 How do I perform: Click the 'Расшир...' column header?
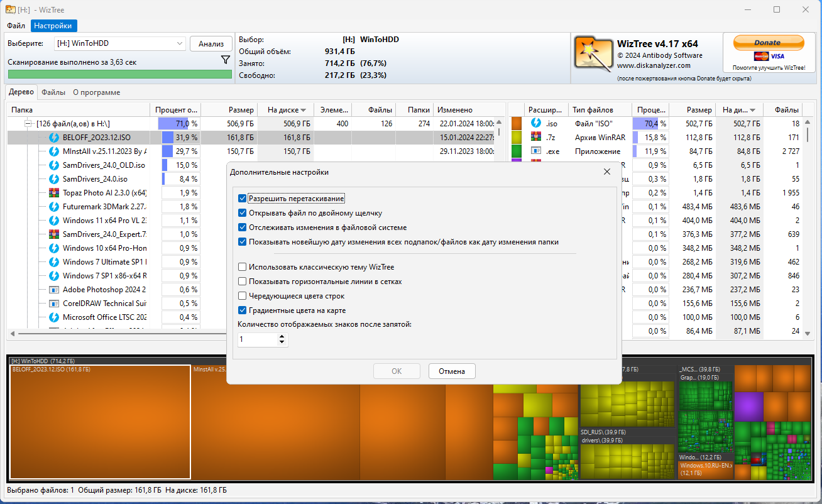coord(547,109)
